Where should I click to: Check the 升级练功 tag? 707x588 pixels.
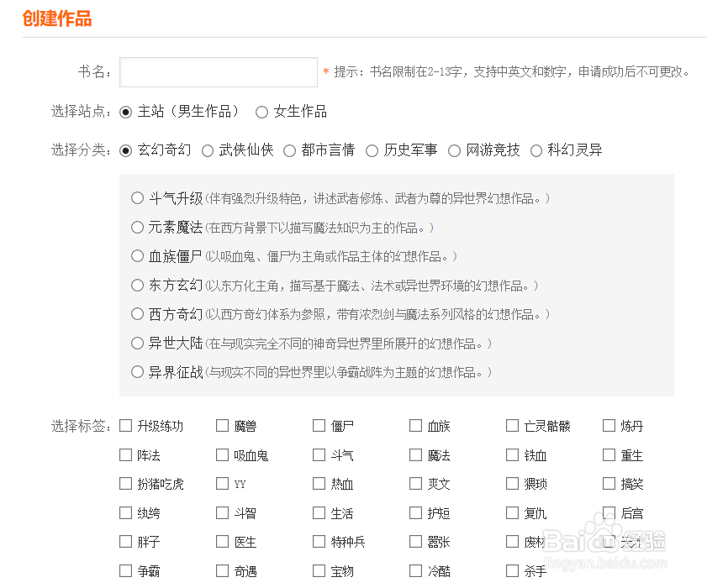tap(126, 426)
